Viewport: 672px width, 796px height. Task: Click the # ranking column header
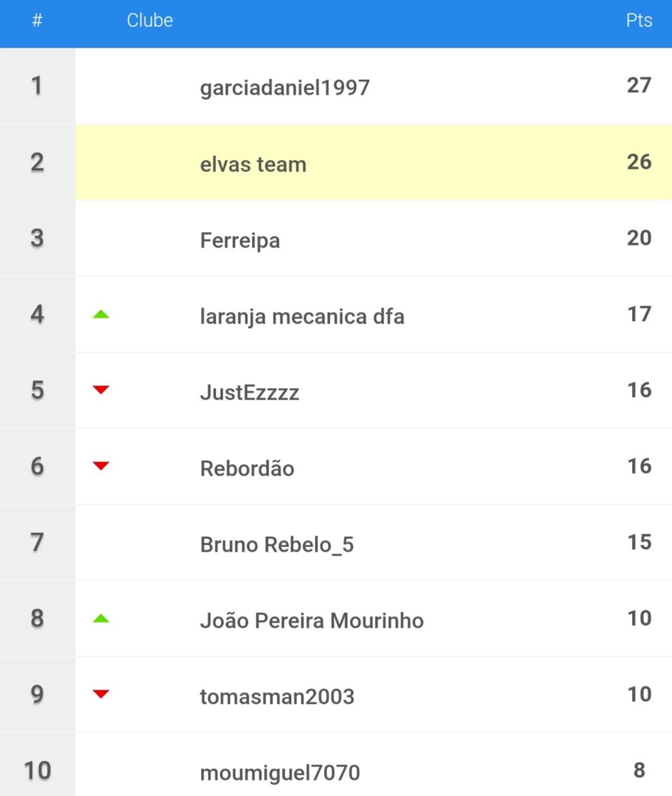[x=37, y=20]
